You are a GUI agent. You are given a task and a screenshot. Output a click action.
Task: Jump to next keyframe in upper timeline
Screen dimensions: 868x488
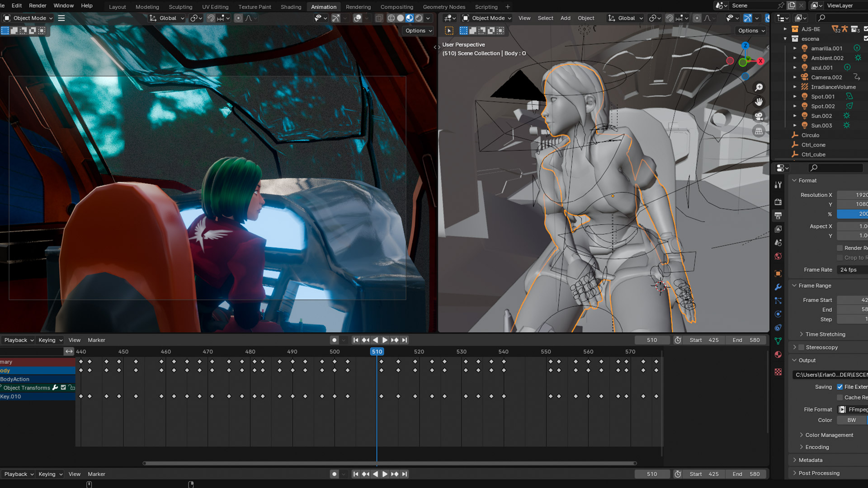pos(395,340)
